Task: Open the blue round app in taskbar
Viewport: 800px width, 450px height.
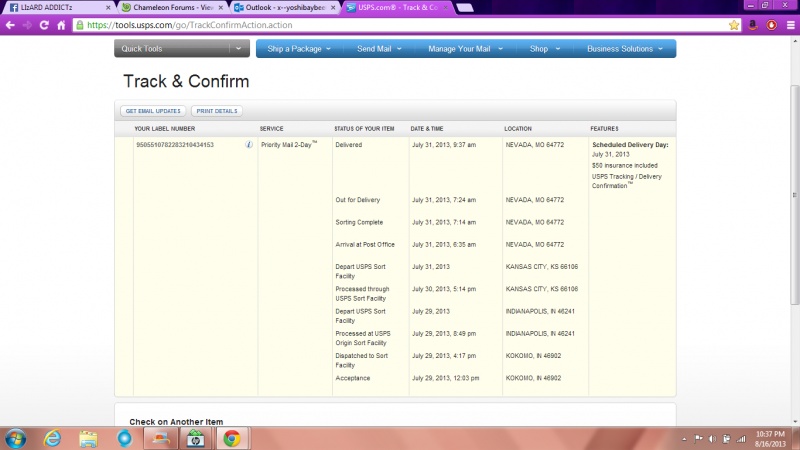Action: point(124,439)
